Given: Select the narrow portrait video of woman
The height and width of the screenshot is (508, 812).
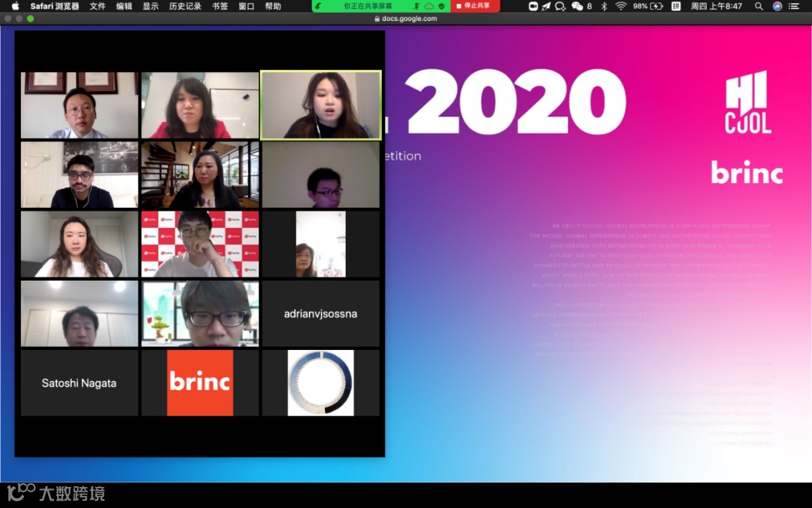Looking at the screenshot, I should click(321, 244).
